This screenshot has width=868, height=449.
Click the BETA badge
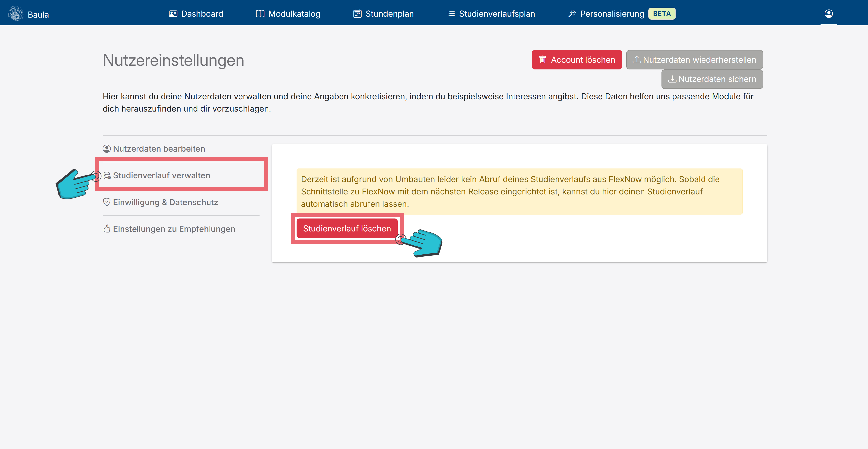(x=662, y=13)
